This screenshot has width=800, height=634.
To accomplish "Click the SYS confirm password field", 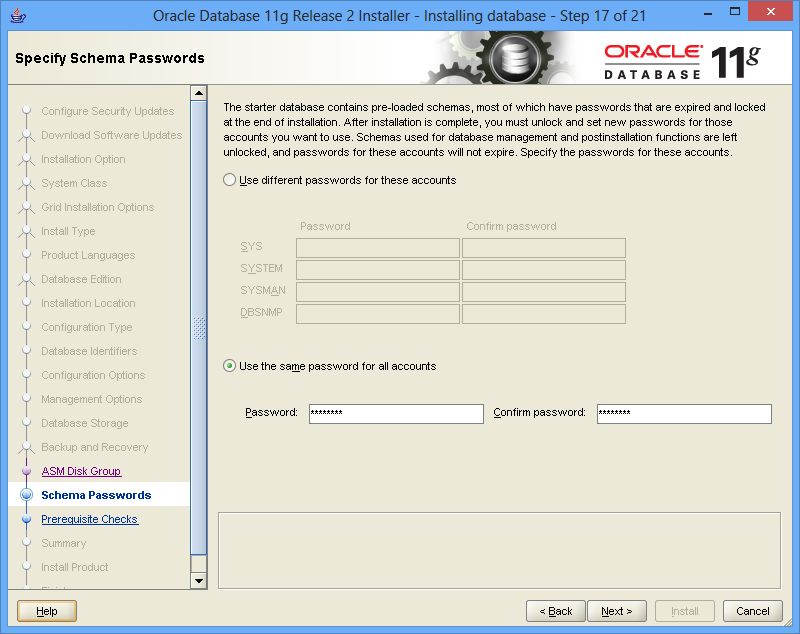I will (544, 248).
